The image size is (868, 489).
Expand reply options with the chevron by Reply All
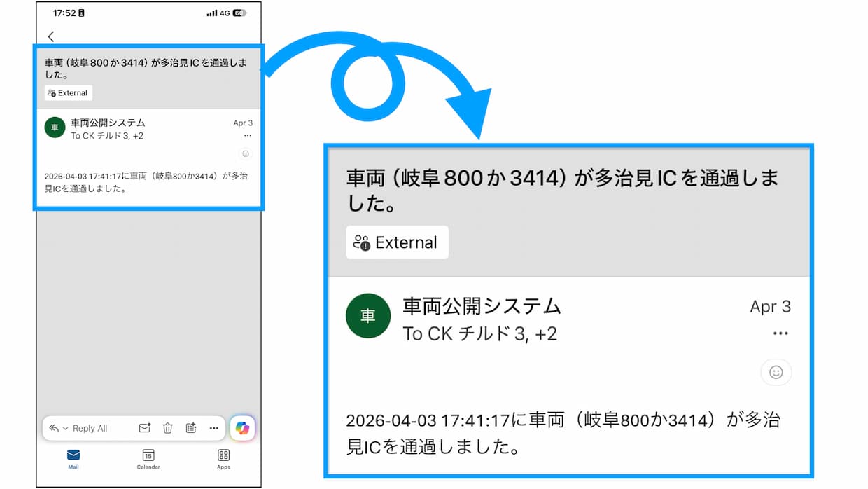[x=66, y=429]
